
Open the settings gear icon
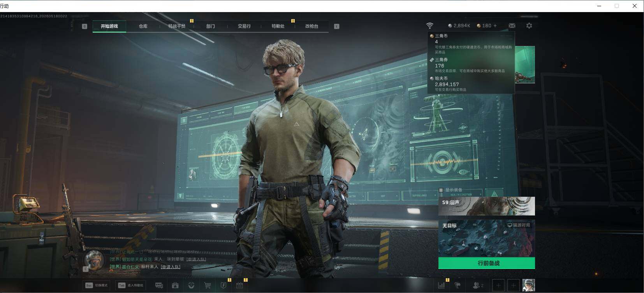coord(529,26)
